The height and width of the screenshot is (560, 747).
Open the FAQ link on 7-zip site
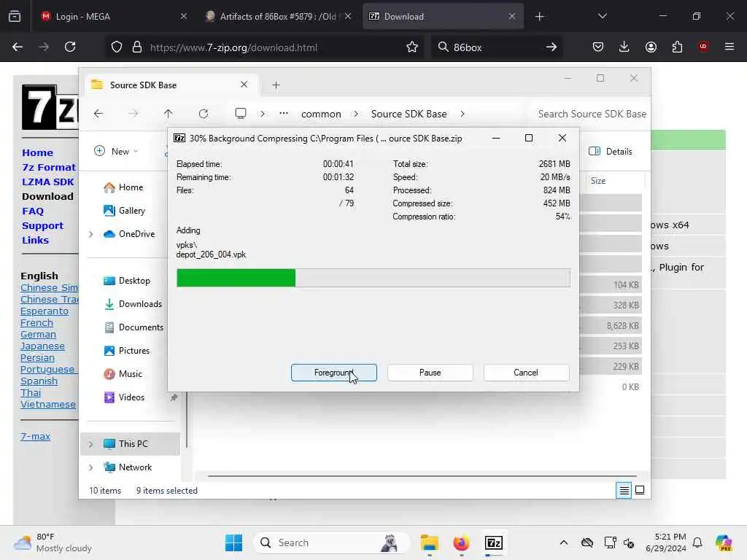pos(33,211)
